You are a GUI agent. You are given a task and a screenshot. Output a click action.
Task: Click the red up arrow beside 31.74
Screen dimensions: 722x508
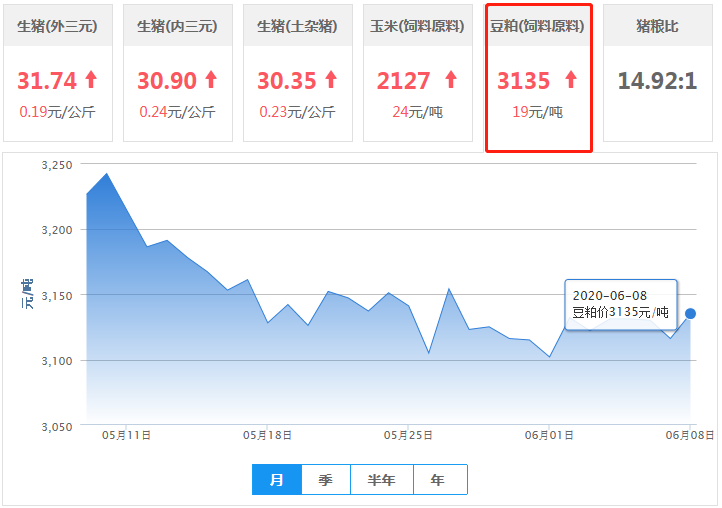[91, 80]
